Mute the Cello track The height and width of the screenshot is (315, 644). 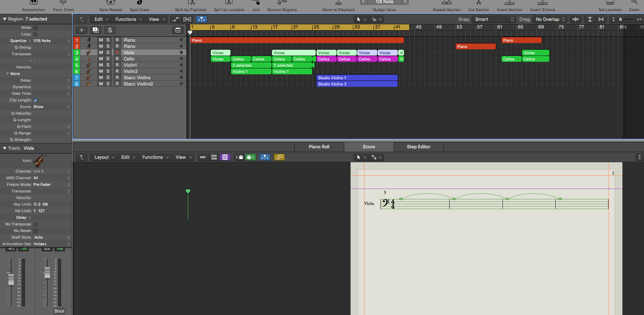[x=101, y=59]
